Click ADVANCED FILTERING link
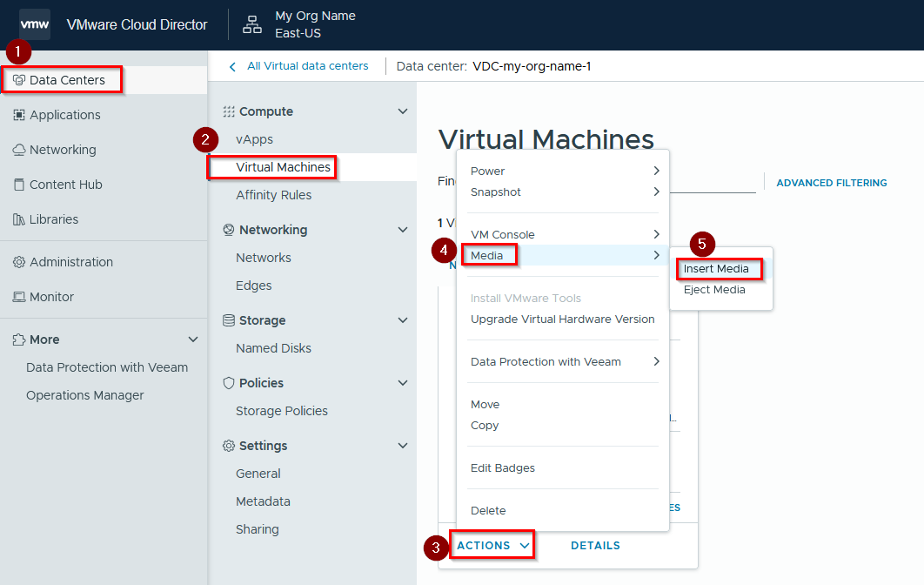The image size is (924, 585). (x=832, y=183)
